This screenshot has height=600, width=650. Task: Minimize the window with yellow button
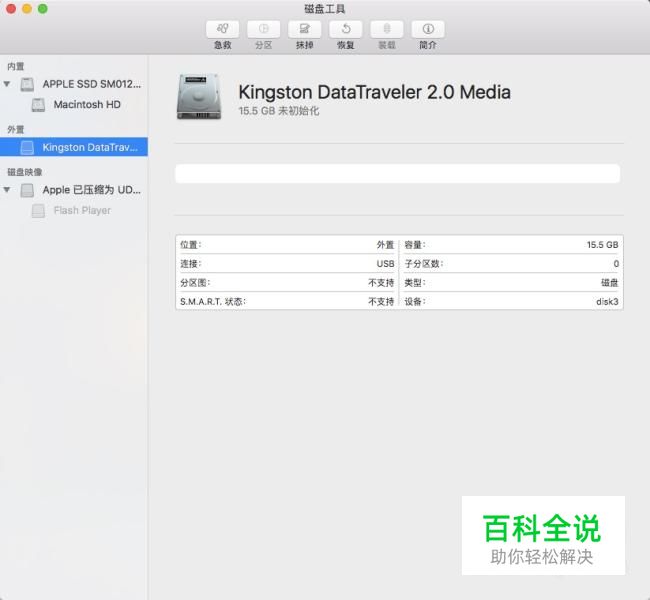pyautogui.click(x=27, y=9)
